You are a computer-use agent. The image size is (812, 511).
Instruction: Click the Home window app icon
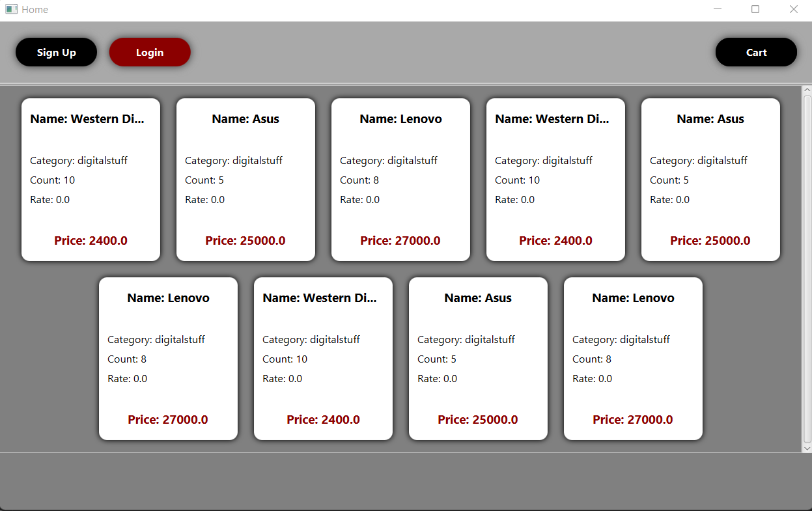tap(11, 10)
